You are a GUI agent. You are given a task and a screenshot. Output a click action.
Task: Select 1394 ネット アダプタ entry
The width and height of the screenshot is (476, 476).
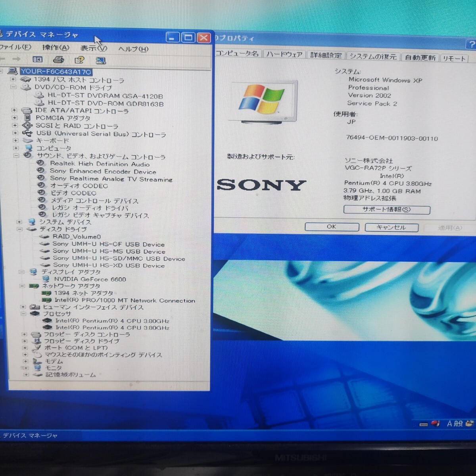tap(84, 293)
